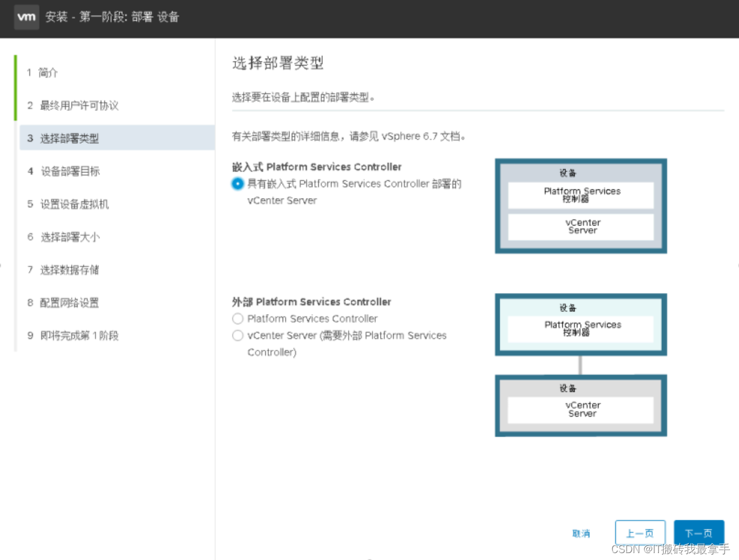This screenshot has width=739, height=560.
Task: Jump to step 4 设备部署目标
Action: point(63,171)
